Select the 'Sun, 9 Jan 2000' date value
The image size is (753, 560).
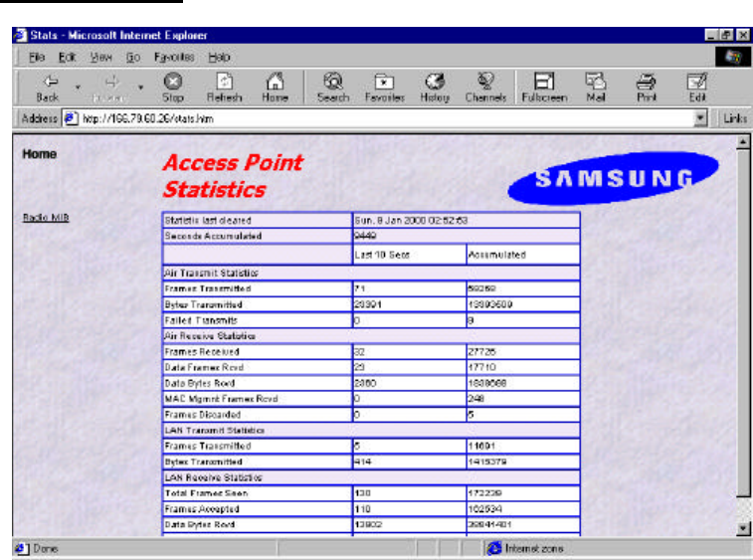411,221
